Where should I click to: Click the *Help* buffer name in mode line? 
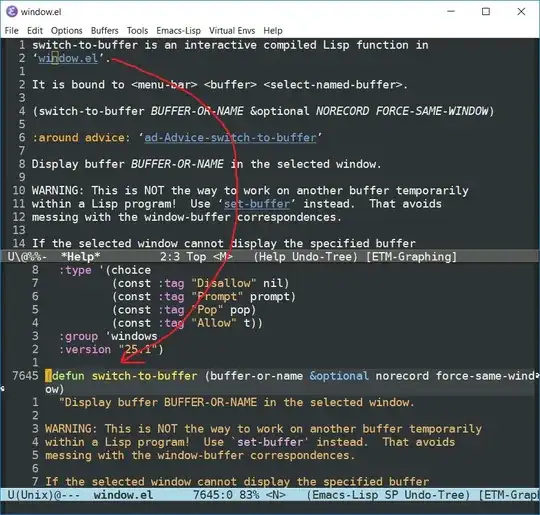[80, 257]
